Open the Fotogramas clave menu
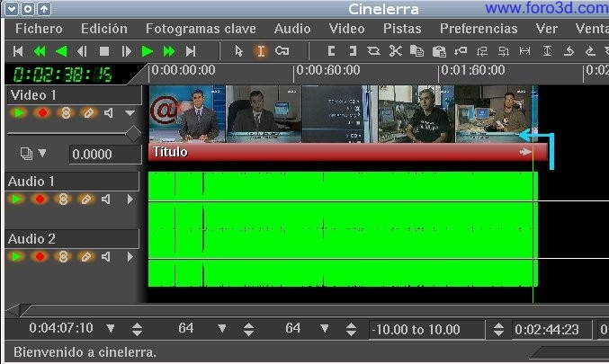 point(201,29)
